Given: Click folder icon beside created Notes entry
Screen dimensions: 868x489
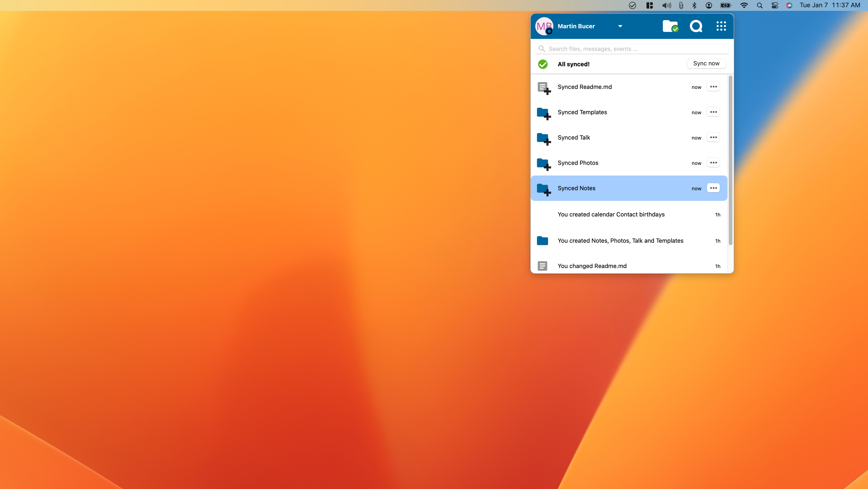Looking at the screenshot, I should [x=542, y=240].
